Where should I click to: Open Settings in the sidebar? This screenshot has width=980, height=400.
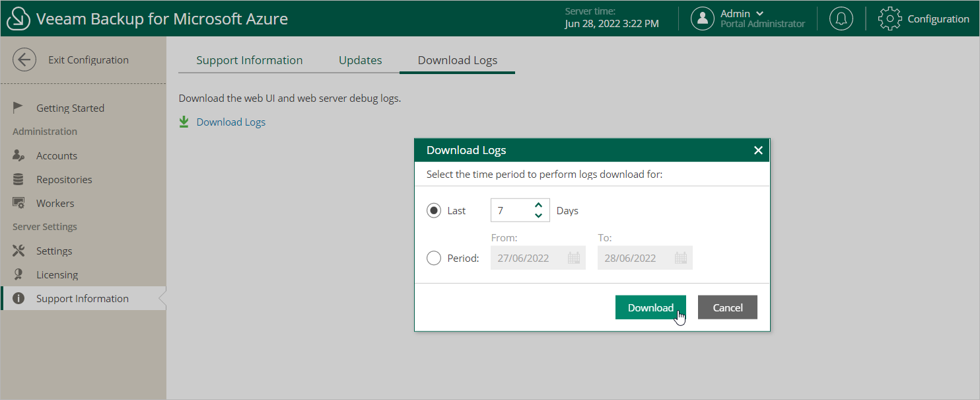[x=83, y=251]
